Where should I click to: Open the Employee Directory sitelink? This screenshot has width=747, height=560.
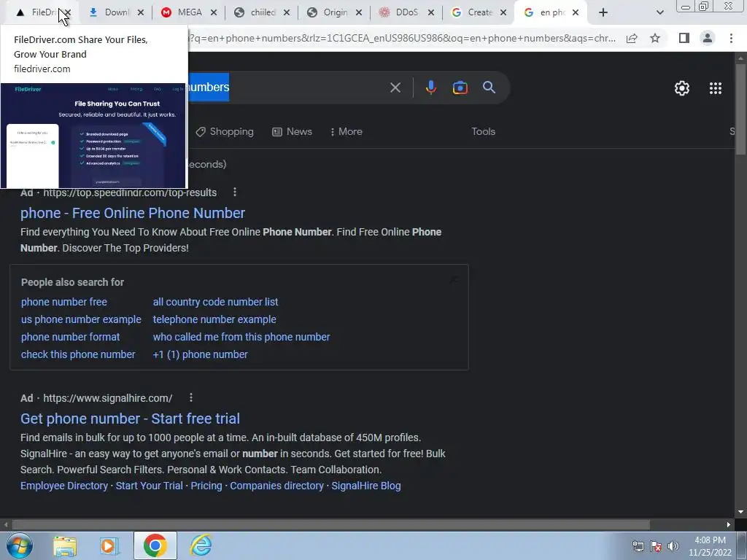click(64, 486)
